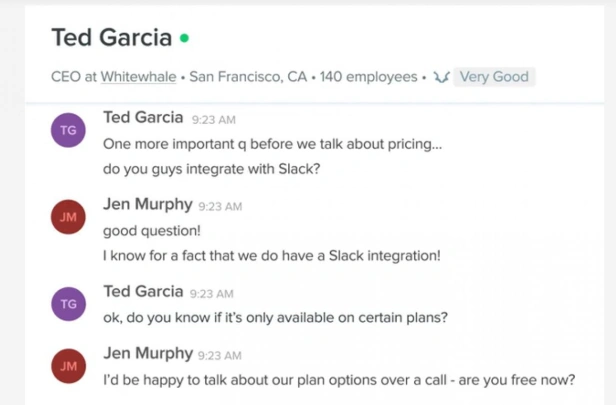Click JM avatar beside the plan options message
Screen dimensions: 616x405
click(68, 366)
